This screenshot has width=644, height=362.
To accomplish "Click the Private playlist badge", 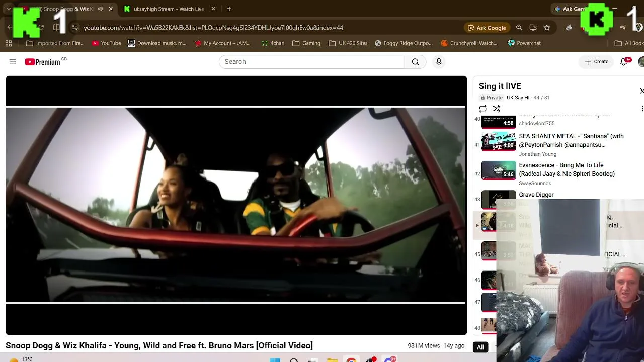I will pyautogui.click(x=492, y=98).
